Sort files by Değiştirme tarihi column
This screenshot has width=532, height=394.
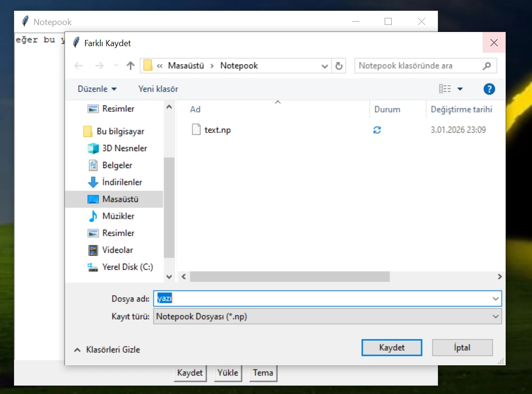[461, 109]
